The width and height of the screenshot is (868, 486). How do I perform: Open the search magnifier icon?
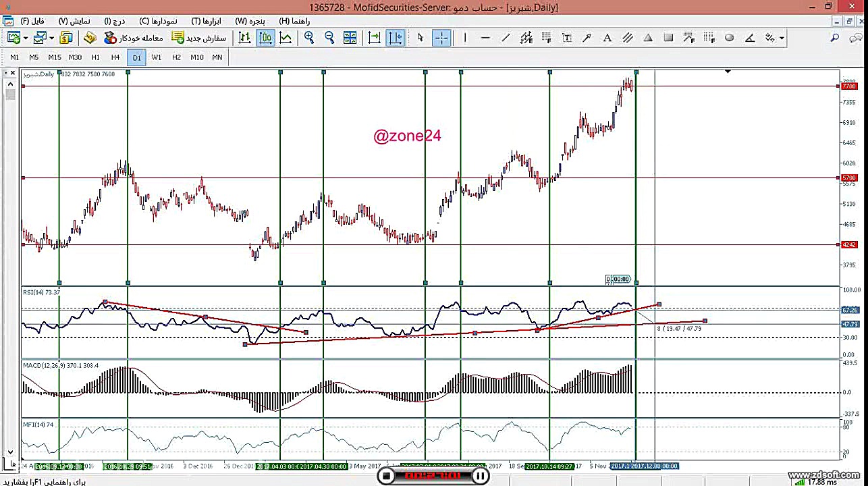click(835, 38)
